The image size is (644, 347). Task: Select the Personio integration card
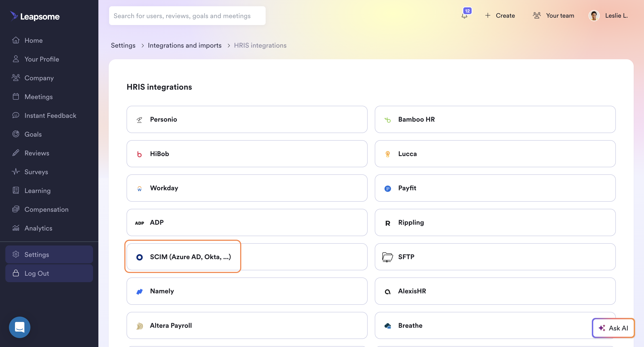coord(247,119)
